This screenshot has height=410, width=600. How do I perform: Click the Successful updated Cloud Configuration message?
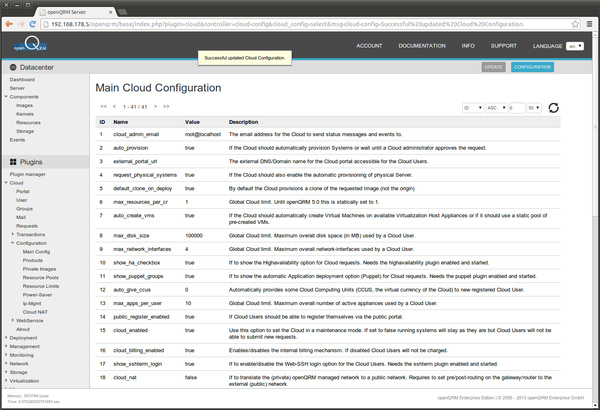(245, 58)
